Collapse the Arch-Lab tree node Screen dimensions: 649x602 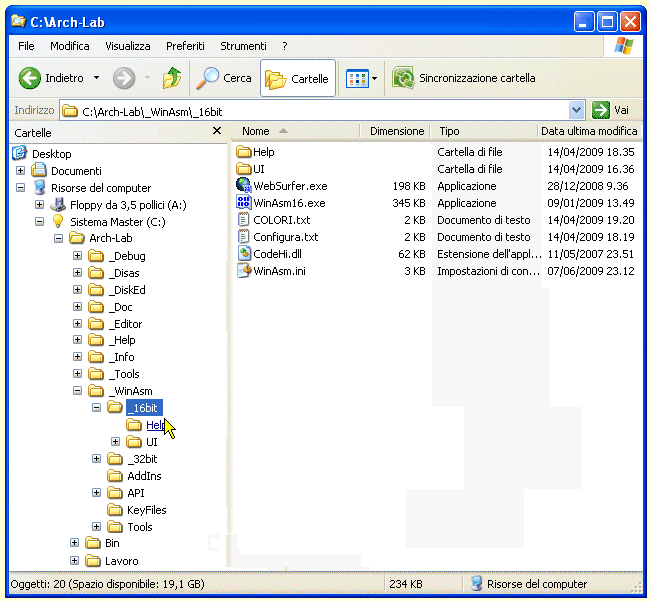pyautogui.click(x=58, y=238)
